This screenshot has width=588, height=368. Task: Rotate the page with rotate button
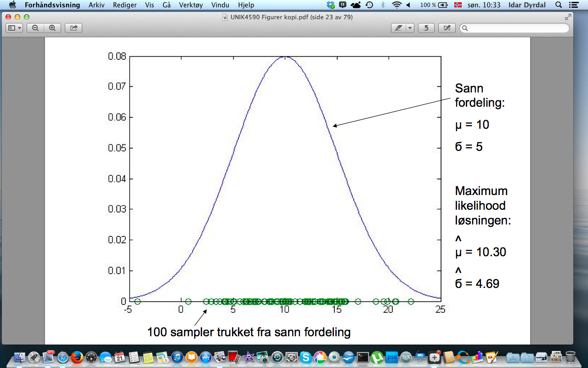[x=426, y=28]
